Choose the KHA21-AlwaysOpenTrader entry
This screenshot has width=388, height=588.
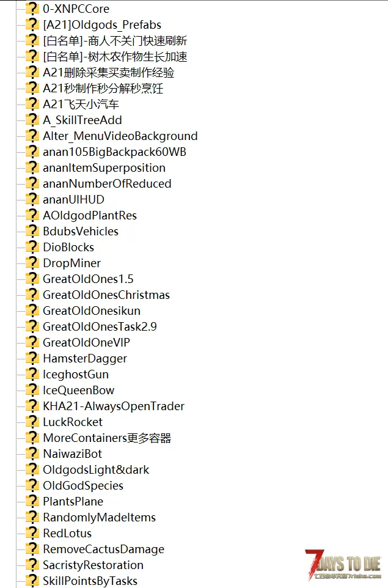coord(114,406)
